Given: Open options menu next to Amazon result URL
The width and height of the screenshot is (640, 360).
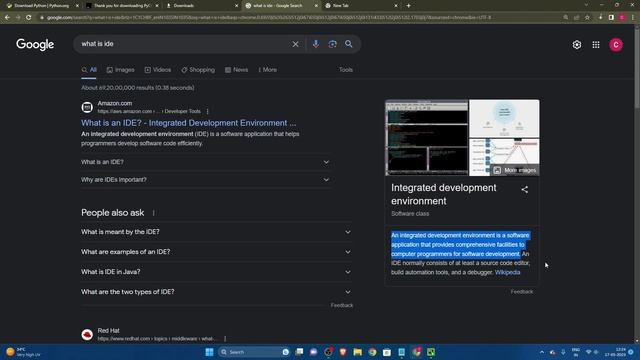Looking at the screenshot, I should (207, 111).
